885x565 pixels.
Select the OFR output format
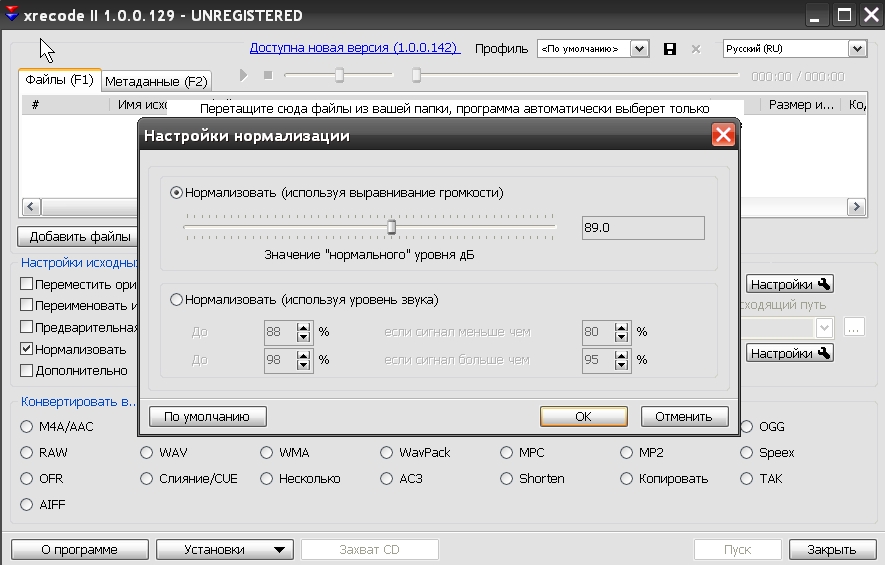tap(26, 478)
